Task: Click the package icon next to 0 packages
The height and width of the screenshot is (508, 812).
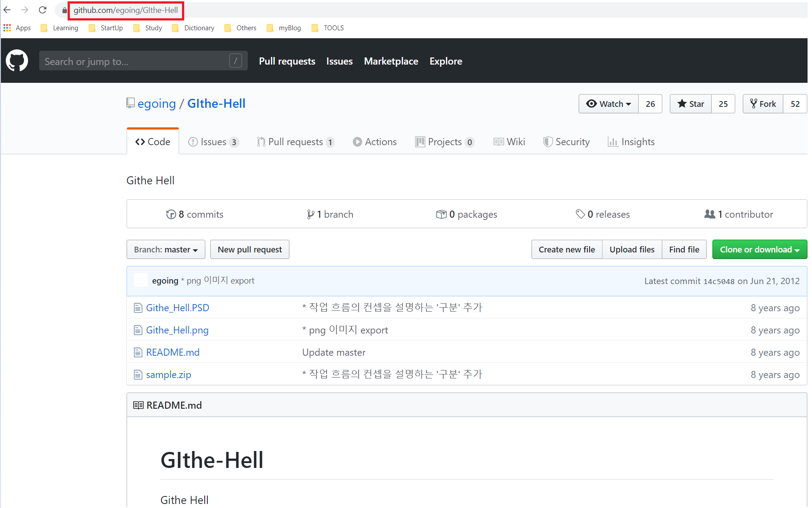Action: [441, 215]
